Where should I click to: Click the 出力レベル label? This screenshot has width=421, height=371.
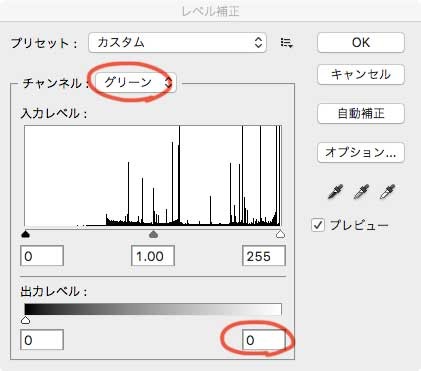[x=53, y=292]
